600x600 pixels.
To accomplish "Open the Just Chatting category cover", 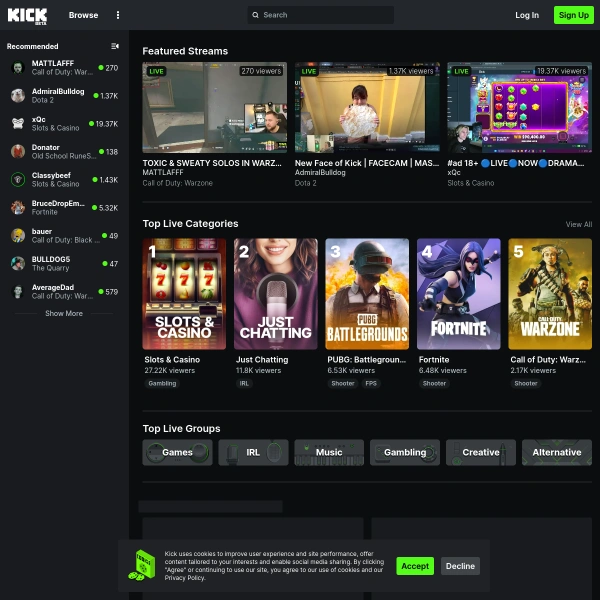I will [276, 294].
